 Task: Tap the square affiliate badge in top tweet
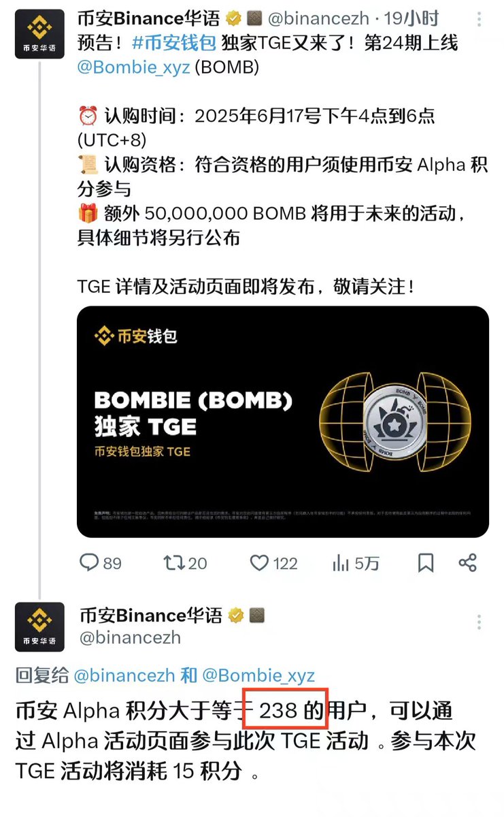click(x=255, y=19)
